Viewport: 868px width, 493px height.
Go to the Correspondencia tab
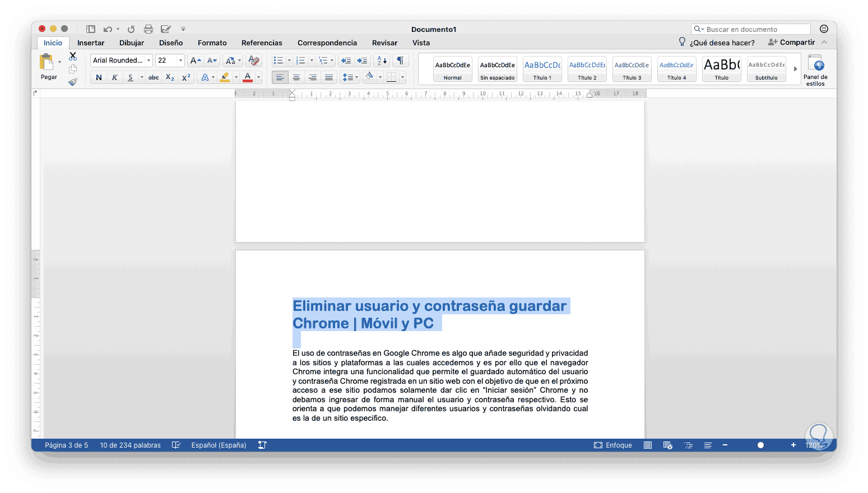coord(327,43)
